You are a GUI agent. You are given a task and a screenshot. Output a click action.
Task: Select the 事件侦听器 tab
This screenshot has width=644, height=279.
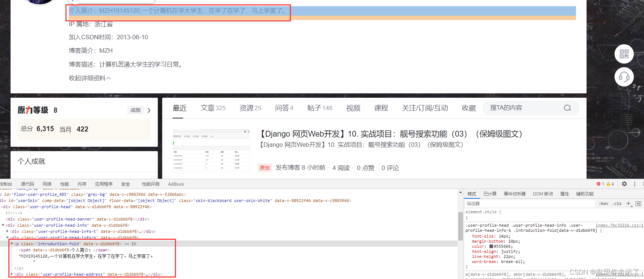[x=515, y=194]
